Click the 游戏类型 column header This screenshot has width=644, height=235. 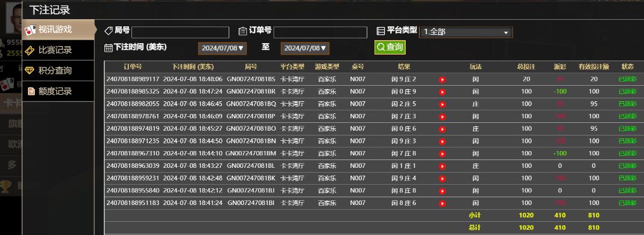coord(327,67)
